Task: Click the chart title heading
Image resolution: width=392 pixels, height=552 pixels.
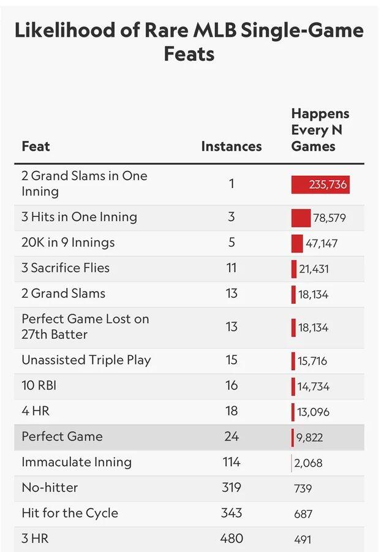Action: (x=189, y=42)
